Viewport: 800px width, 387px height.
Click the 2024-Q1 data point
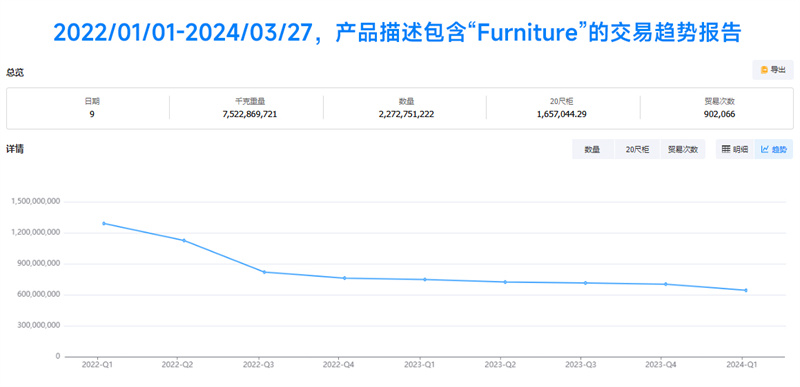click(x=746, y=290)
